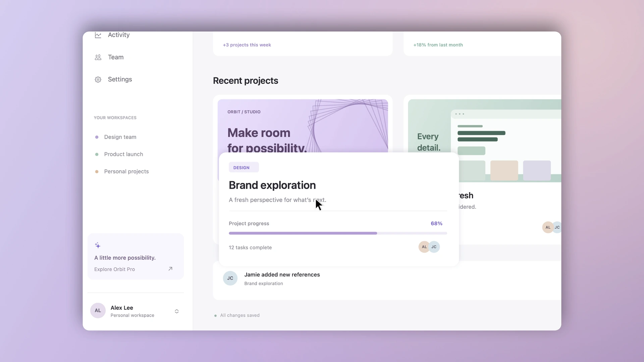Viewport: 644px width, 362px height.
Task: Click AL avatar in Brand exploration popup
Action: pyautogui.click(x=424, y=247)
